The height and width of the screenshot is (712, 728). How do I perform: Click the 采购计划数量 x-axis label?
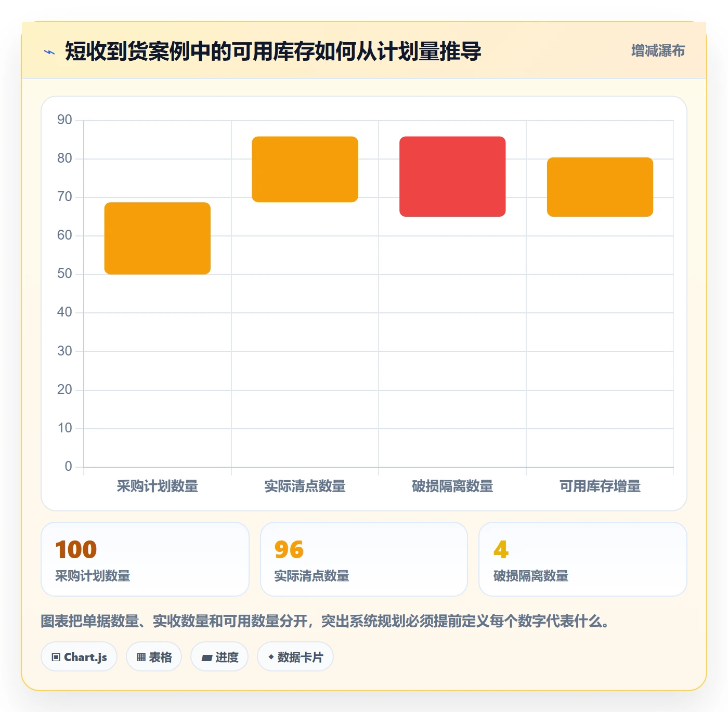[x=158, y=486]
